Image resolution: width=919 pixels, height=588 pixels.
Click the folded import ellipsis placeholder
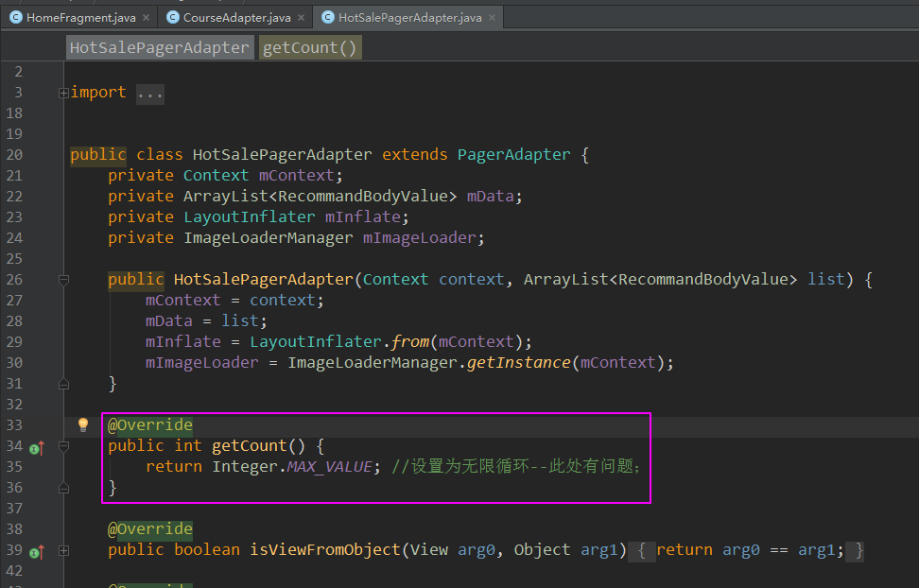click(149, 93)
